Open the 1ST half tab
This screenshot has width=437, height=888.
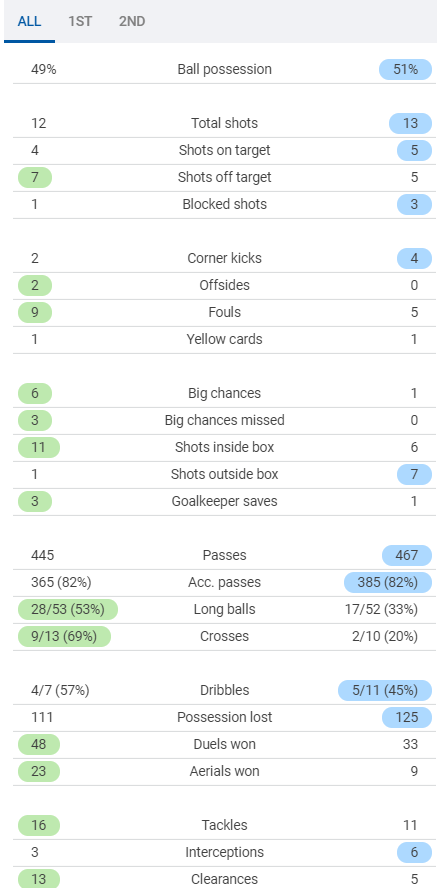click(x=80, y=22)
